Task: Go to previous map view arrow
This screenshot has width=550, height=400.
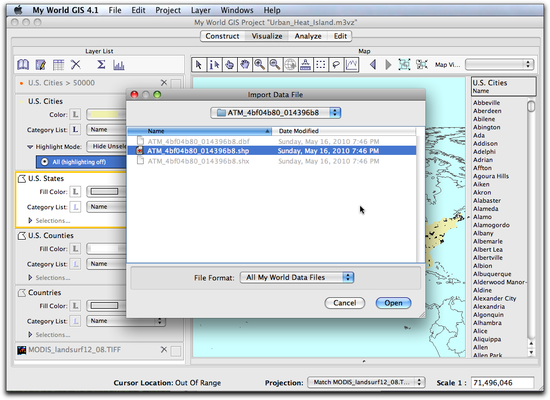Action: pyautogui.click(x=373, y=65)
